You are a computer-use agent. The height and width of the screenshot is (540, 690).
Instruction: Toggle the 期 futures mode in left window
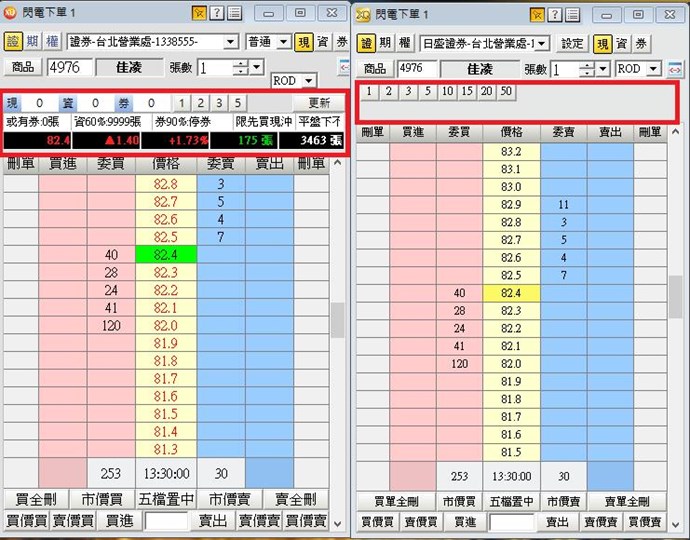33,42
